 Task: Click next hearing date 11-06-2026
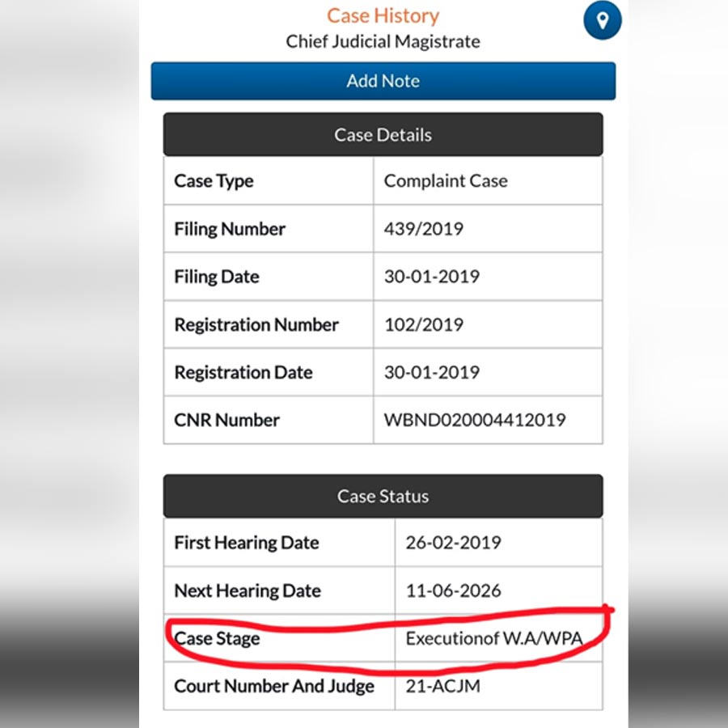(x=453, y=590)
